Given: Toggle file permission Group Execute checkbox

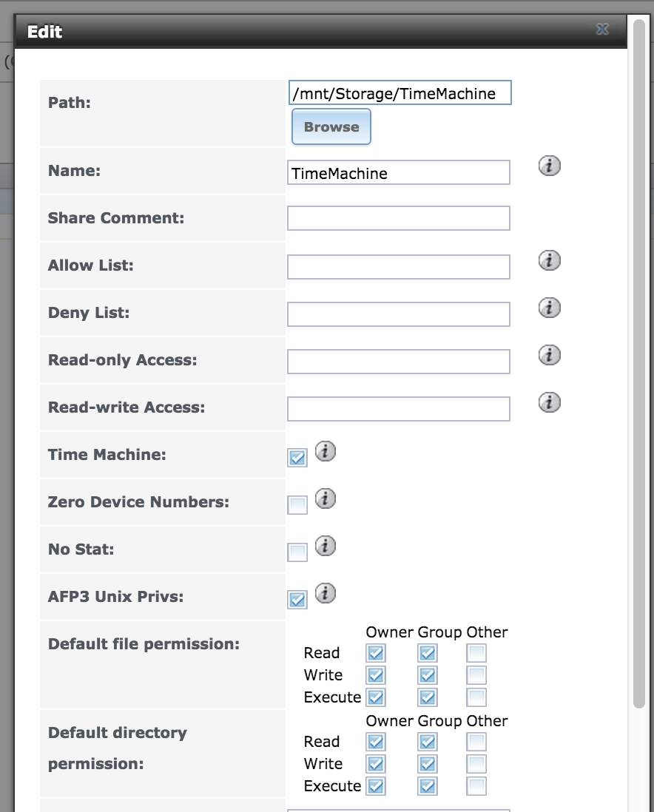Looking at the screenshot, I should pyautogui.click(x=428, y=697).
